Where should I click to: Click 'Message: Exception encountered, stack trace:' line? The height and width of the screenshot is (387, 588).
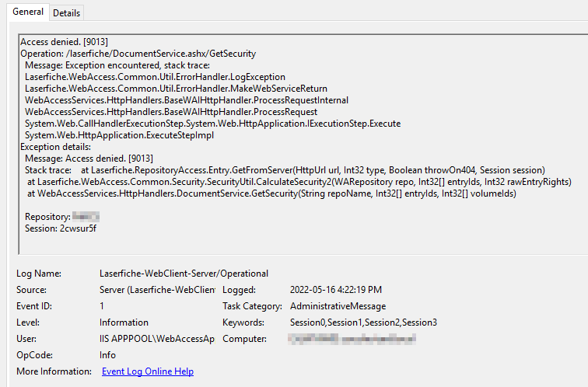coord(117,65)
